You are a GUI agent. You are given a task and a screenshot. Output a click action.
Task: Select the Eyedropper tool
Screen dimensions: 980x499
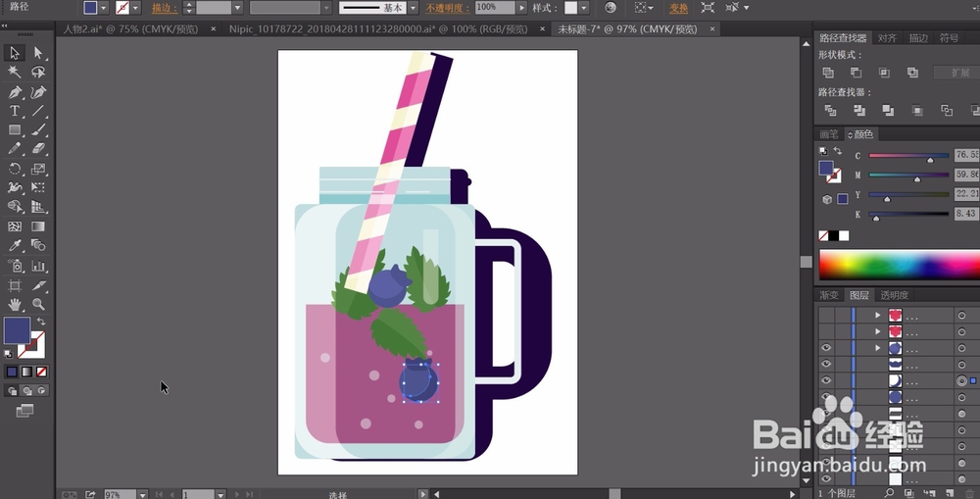[x=15, y=245]
